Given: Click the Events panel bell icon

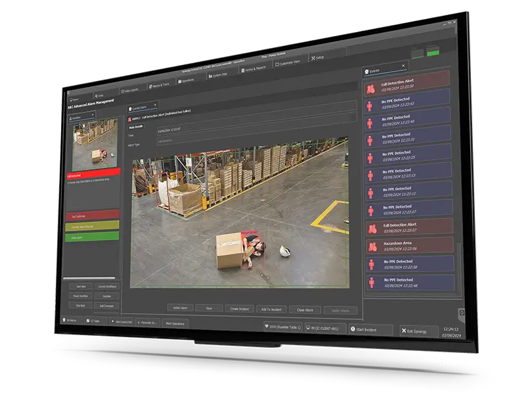Looking at the screenshot, I should click(366, 70).
